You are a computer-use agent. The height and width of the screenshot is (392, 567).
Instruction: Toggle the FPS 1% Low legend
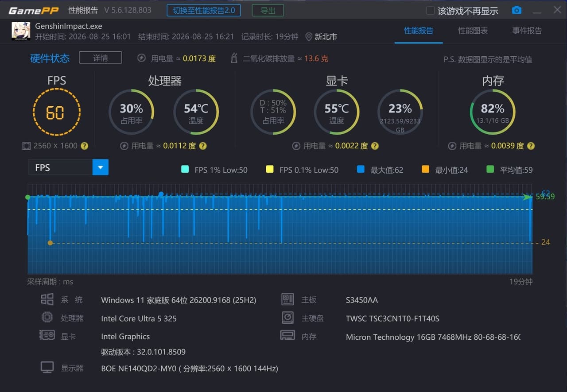[214, 170]
